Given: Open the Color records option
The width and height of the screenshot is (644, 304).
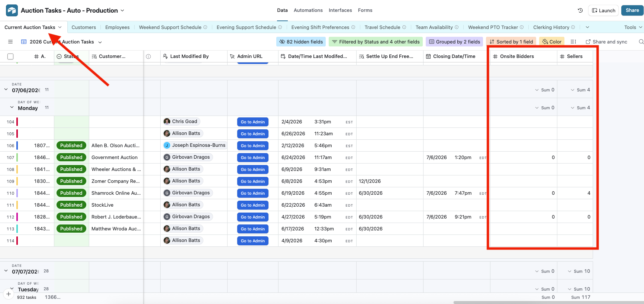Looking at the screenshot, I should 552,42.
